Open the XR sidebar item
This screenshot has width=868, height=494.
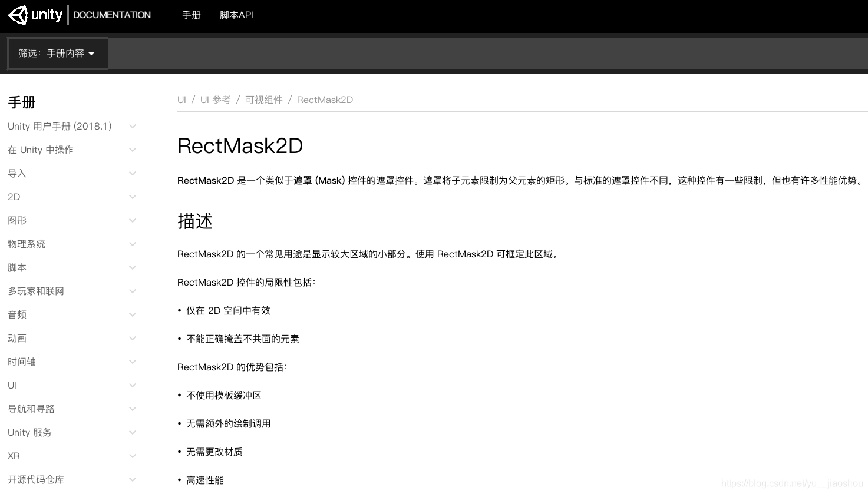coord(14,456)
